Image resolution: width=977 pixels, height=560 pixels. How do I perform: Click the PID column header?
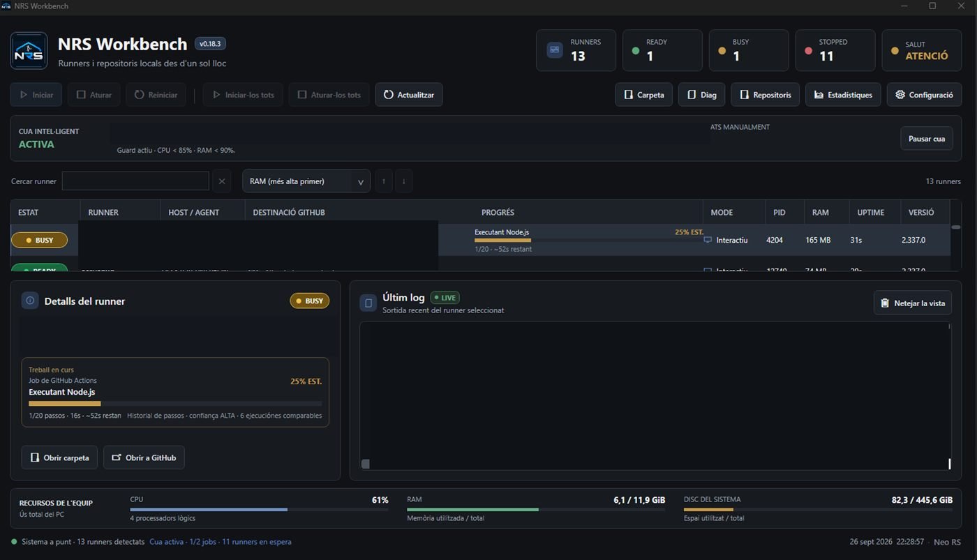(x=784, y=212)
